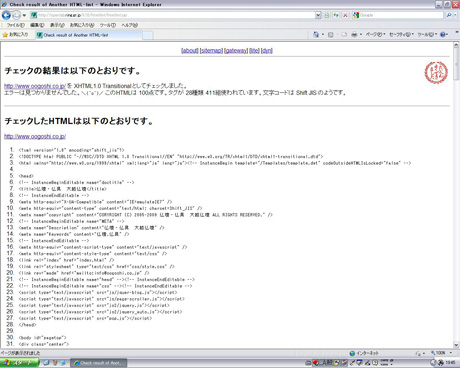The height and width of the screenshot is (368, 460).
Task: Click source line 30 body id text
Action: [43, 338]
